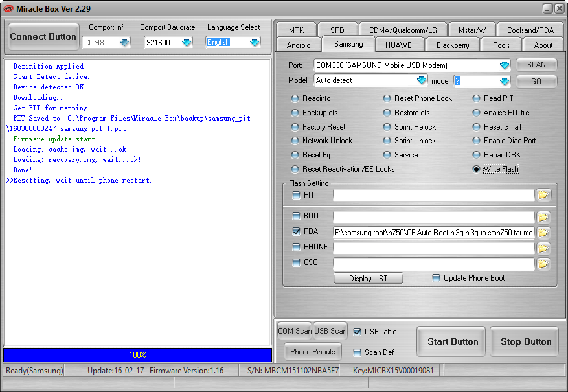Click the empty CSC path field
This screenshot has width=568, height=392.
433,264
